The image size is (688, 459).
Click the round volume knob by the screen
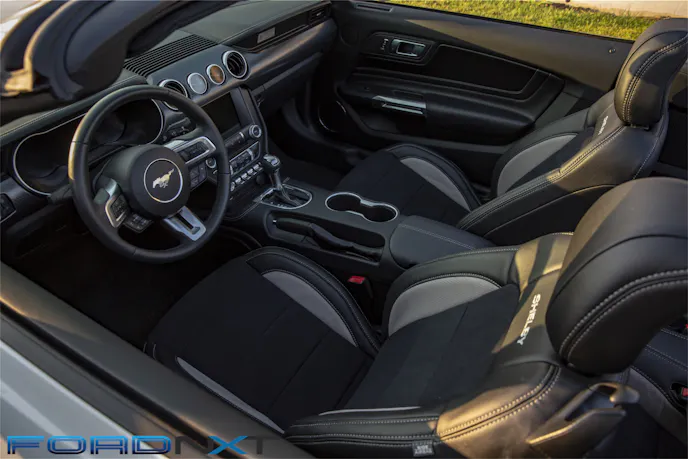254,131
